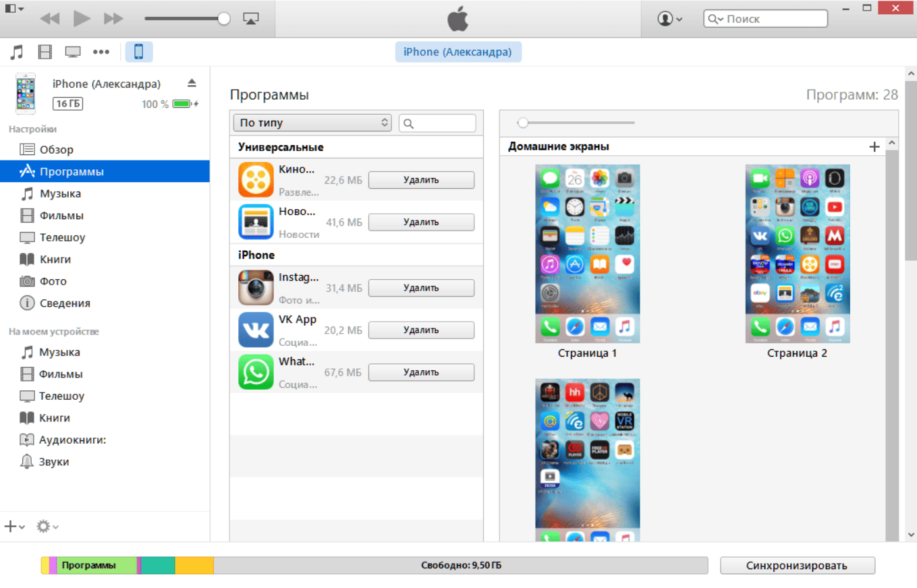Image resolution: width=917 pixels, height=588 pixels.
Task: Click the three-dots more media icon
Action: 101,52
